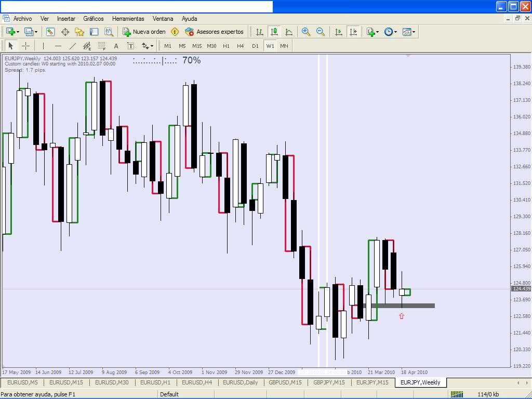Viewport: 532px width, 399px height.
Task: Expand the Periods clock dropdown arrow
Action: (x=395, y=32)
